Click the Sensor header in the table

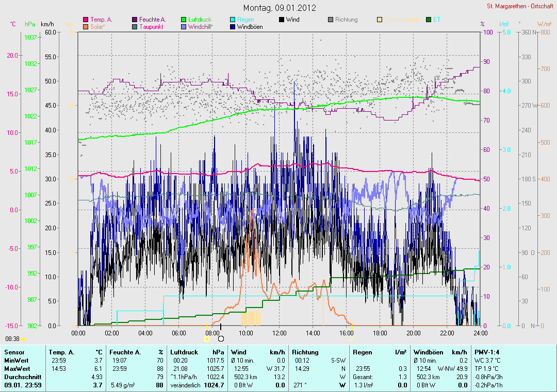14,352
